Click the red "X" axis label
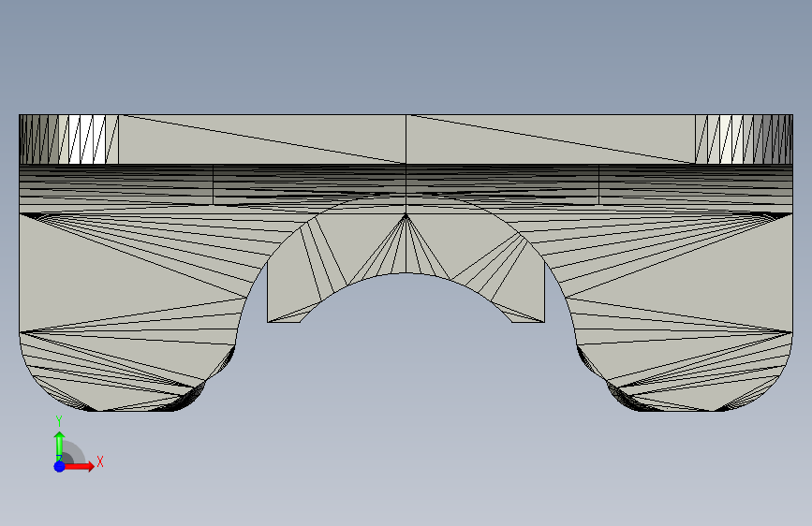812x526 pixels. point(100,461)
